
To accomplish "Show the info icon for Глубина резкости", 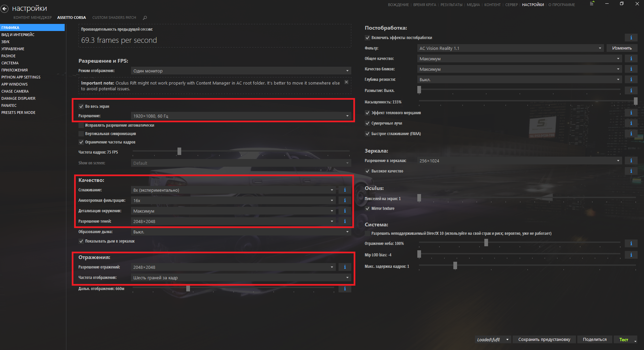I will (631, 79).
